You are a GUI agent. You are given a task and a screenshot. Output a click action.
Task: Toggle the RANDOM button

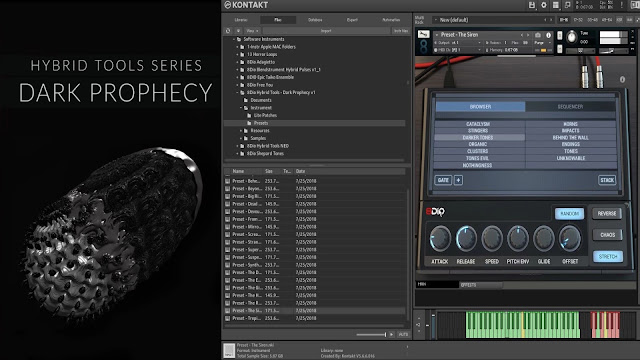(569, 214)
